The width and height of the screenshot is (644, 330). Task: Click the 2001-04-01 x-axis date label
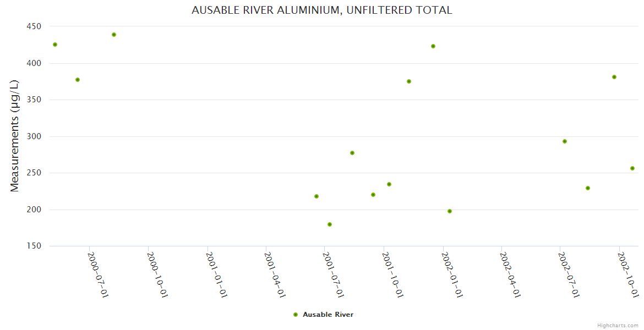point(275,274)
